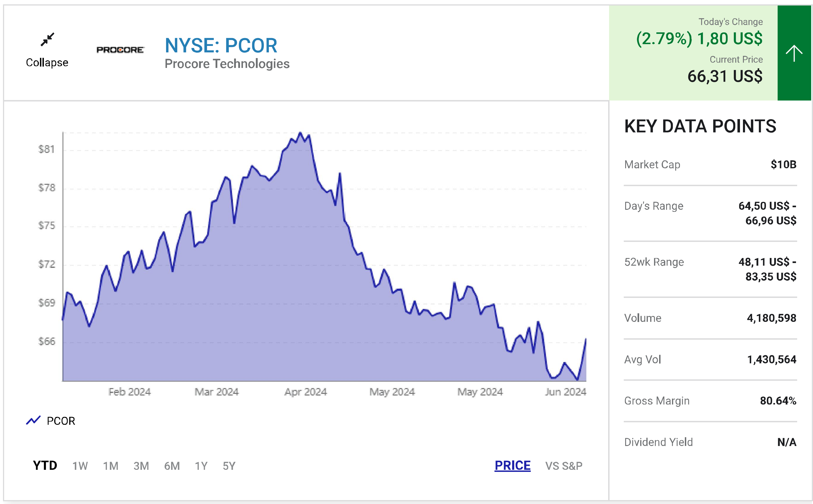The width and height of the screenshot is (813, 504).
Task: Click the Volume value 4,180,598
Action: coord(771,318)
